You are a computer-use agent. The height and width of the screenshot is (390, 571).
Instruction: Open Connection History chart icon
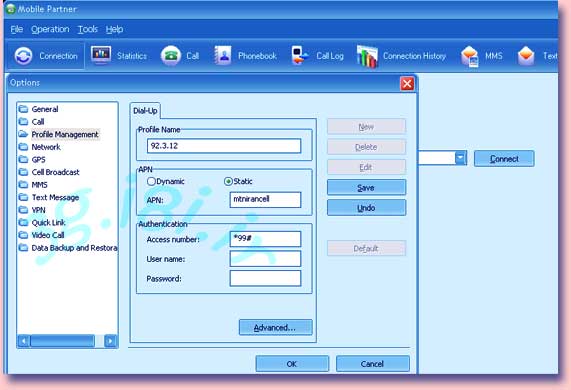(367, 56)
